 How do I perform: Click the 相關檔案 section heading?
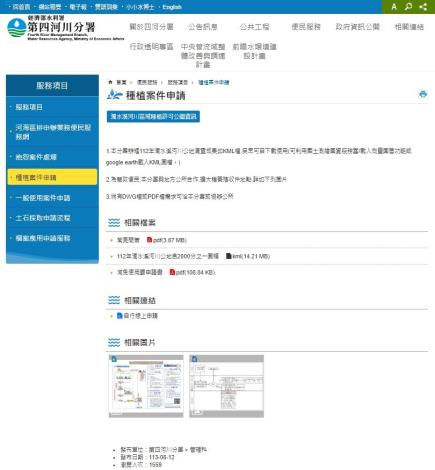[x=140, y=222]
